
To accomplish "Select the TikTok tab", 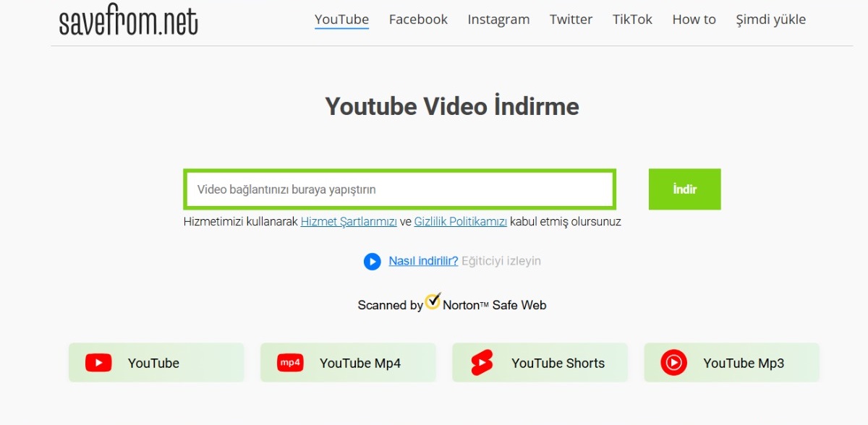I will (632, 20).
